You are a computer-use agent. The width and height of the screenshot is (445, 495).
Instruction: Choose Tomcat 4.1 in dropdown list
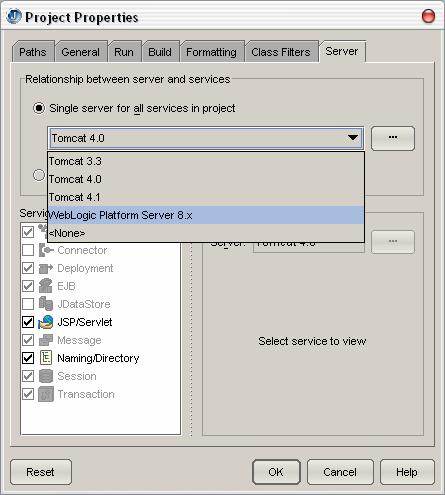click(x=206, y=197)
